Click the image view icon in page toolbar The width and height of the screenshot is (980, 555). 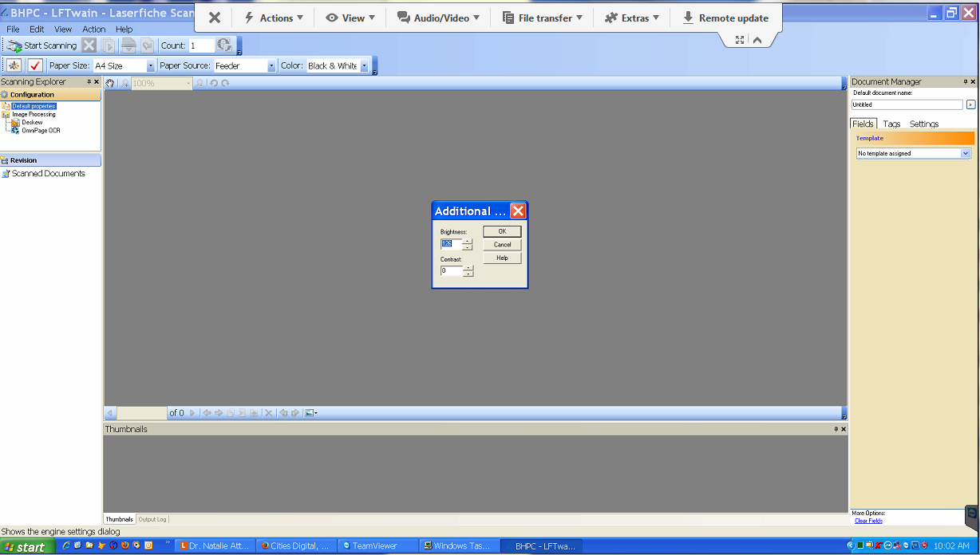(x=310, y=413)
